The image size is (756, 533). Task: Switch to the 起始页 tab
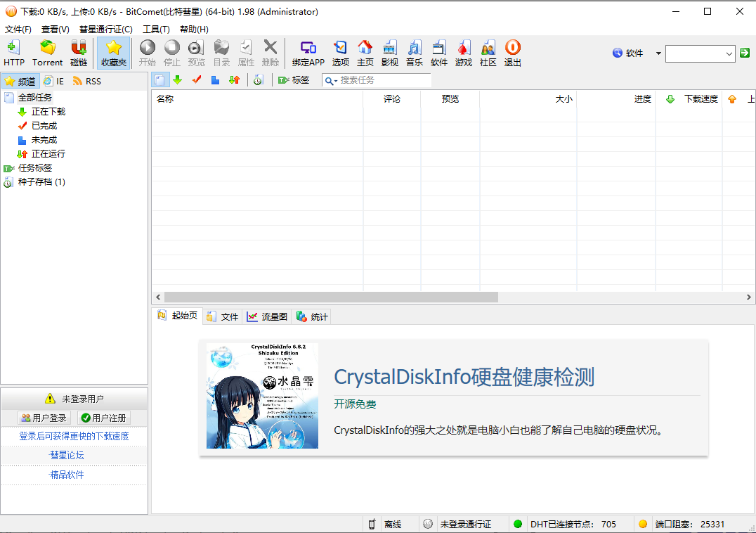click(x=178, y=316)
